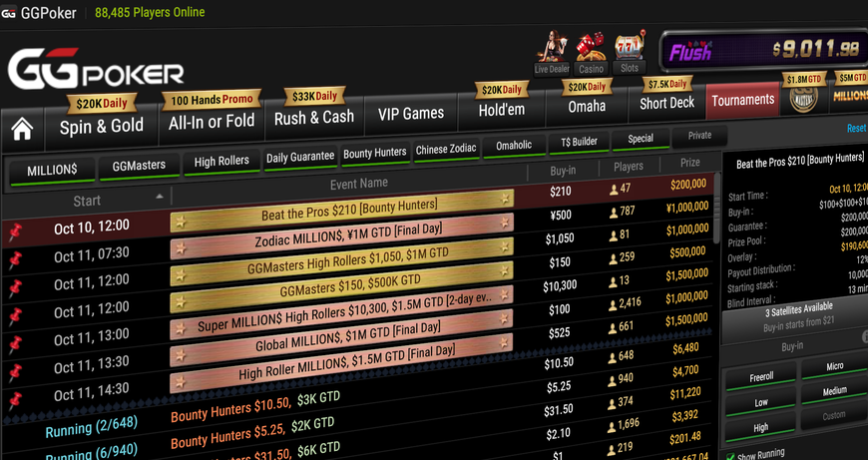
Task: Toggle the Daily Guarantee filter
Action: [x=300, y=158]
